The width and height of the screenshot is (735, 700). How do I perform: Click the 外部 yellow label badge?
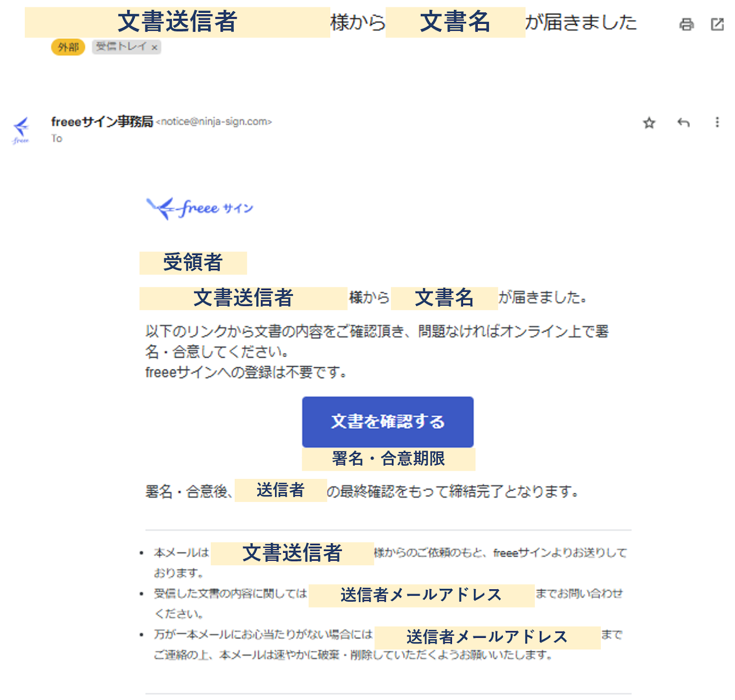pyautogui.click(x=68, y=47)
